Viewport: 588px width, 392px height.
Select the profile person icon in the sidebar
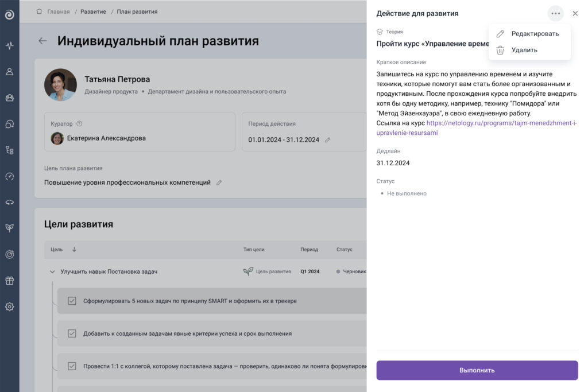9,71
